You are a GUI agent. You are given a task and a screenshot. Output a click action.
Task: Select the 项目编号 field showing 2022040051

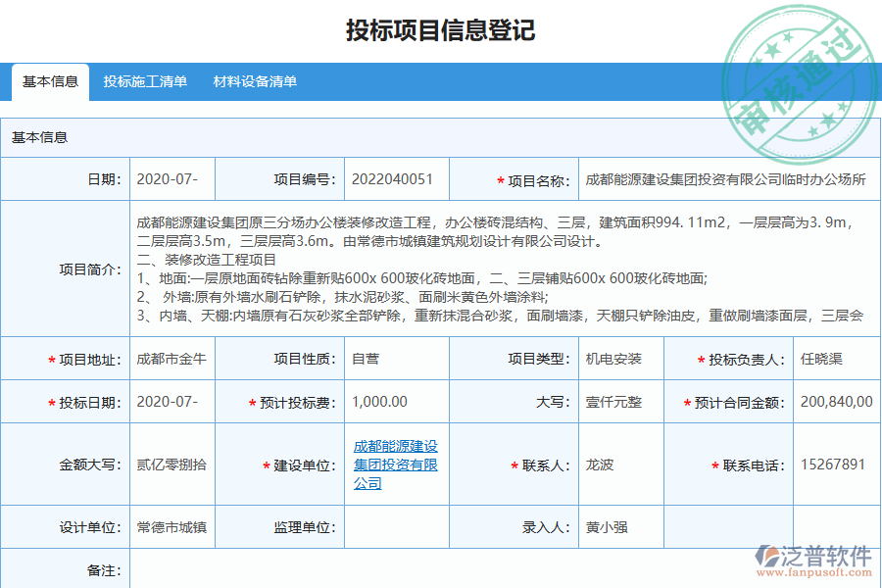click(392, 178)
